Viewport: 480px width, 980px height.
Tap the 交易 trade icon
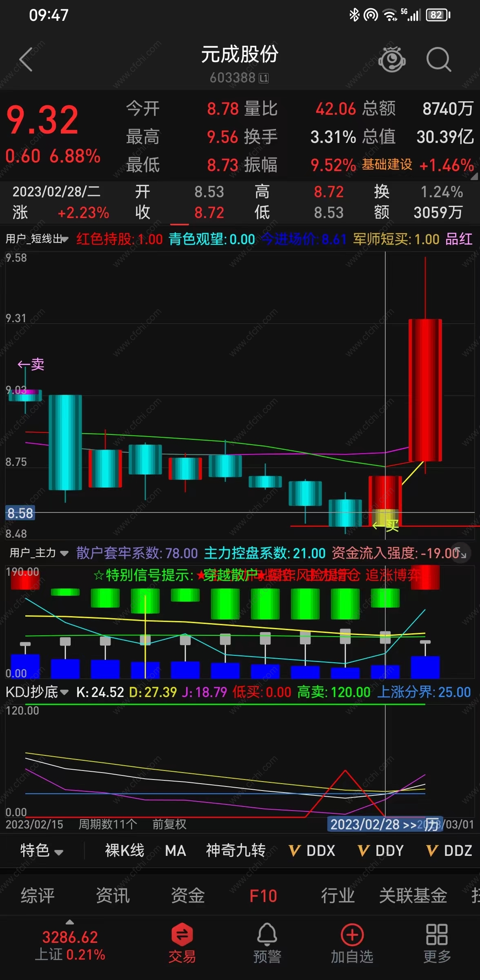pos(182,943)
